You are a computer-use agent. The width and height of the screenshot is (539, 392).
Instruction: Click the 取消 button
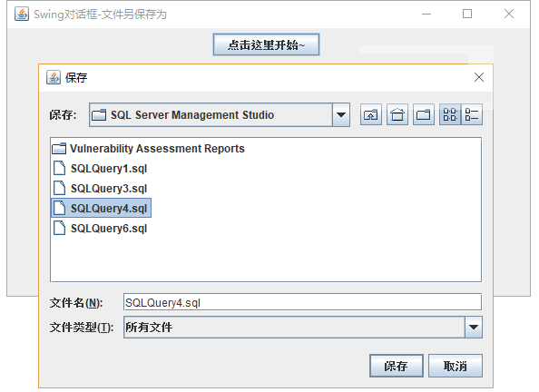pyautogui.click(x=456, y=366)
